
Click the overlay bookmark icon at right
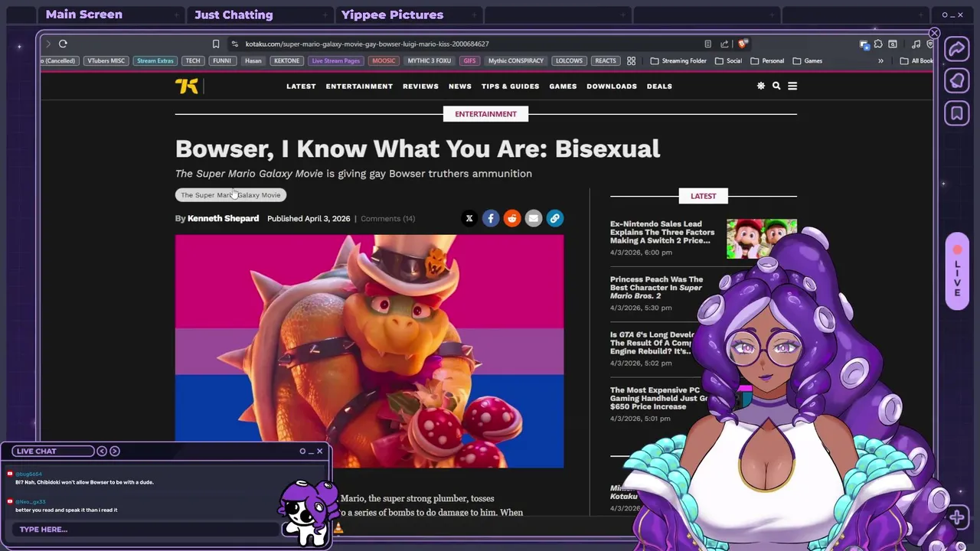tap(957, 114)
